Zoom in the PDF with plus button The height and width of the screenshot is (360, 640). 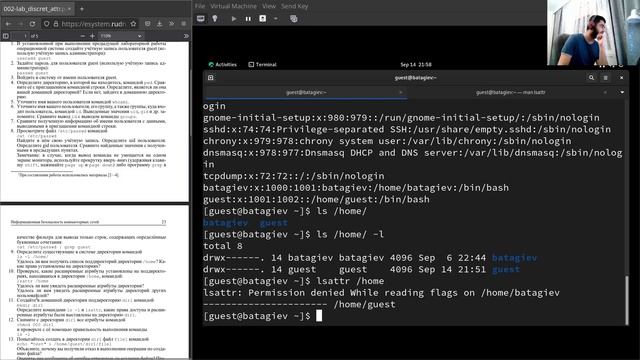(x=92, y=36)
